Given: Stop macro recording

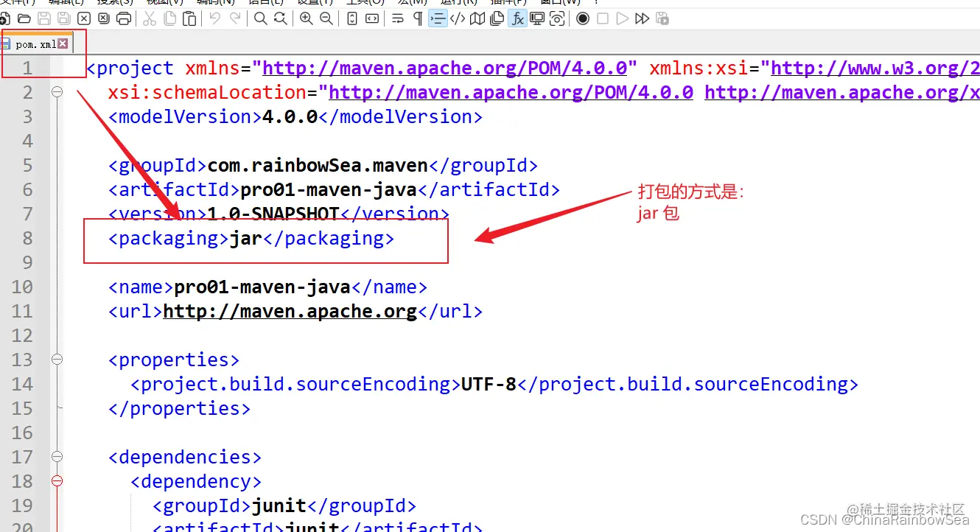Looking at the screenshot, I should pos(603,18).
